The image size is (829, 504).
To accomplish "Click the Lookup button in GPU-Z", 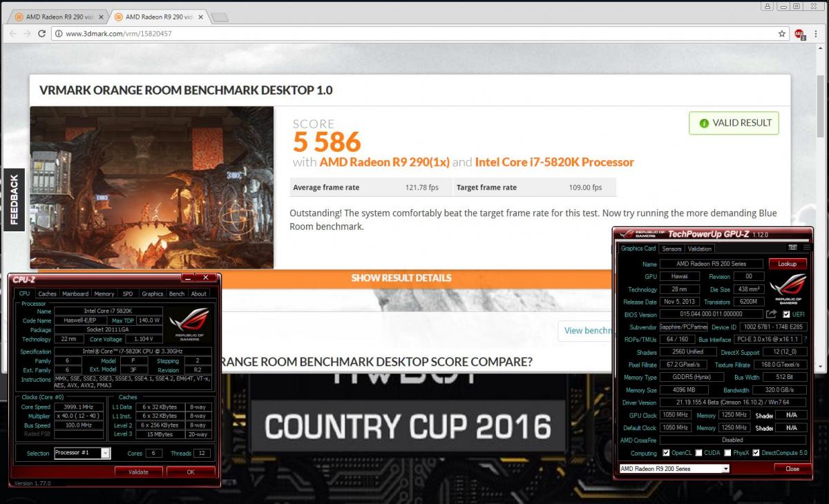I will tap(787, 264).
